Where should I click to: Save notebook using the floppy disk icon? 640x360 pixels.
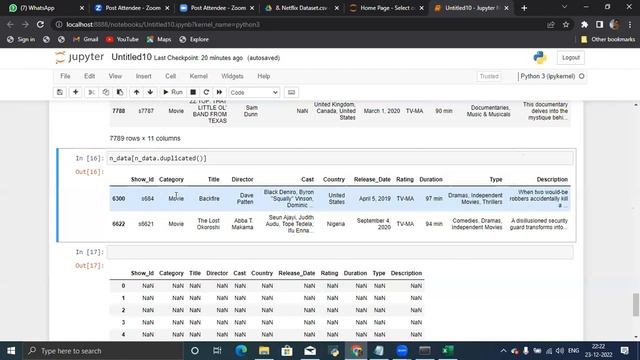(x=60, y=92)
